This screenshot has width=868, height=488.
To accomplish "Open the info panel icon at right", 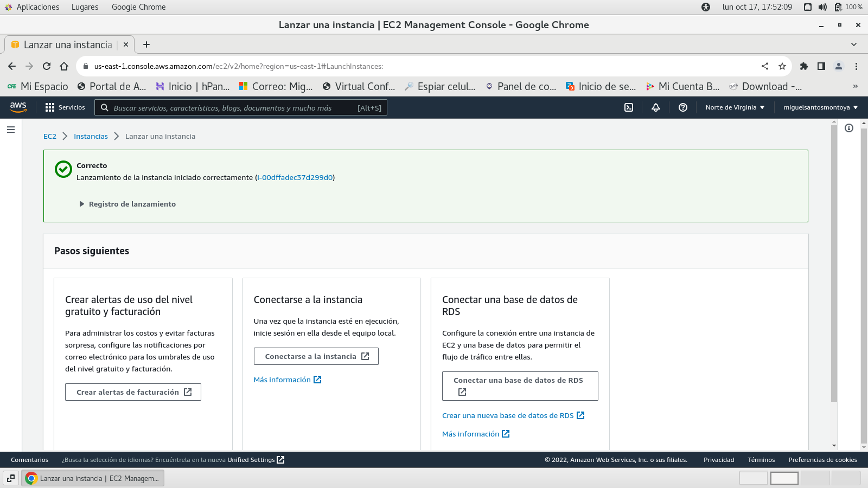I will point(849,128).
